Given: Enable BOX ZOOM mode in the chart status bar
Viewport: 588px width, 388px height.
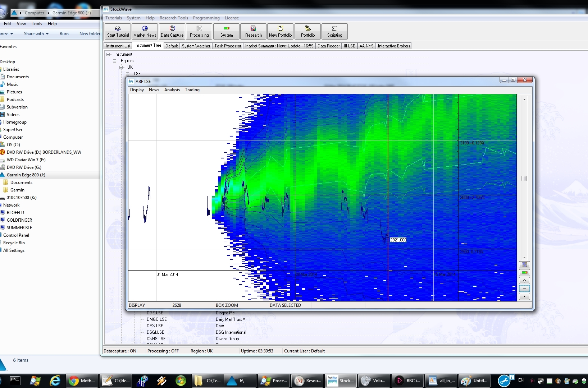Looking at the screenshot, I should [x=227, y=305].
